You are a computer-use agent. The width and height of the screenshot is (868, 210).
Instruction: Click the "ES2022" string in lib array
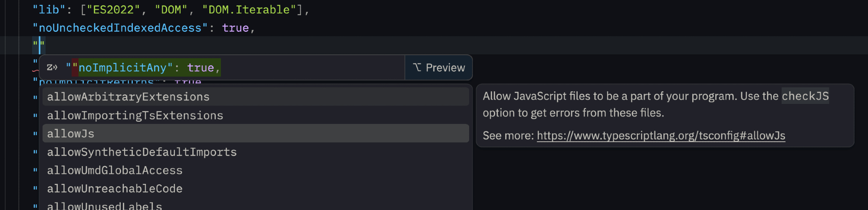(x=113, y=10)
